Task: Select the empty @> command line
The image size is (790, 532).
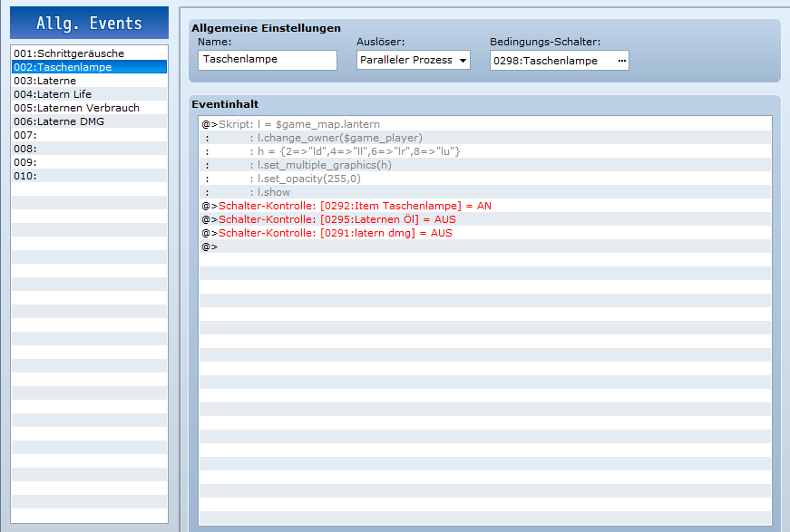Action: tap(485, 247)
